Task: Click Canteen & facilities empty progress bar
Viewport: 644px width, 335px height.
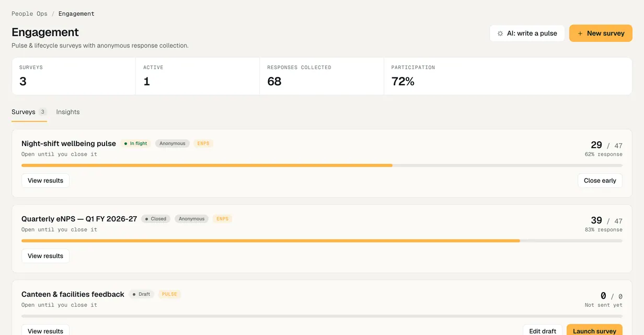Action: point(322,316)
